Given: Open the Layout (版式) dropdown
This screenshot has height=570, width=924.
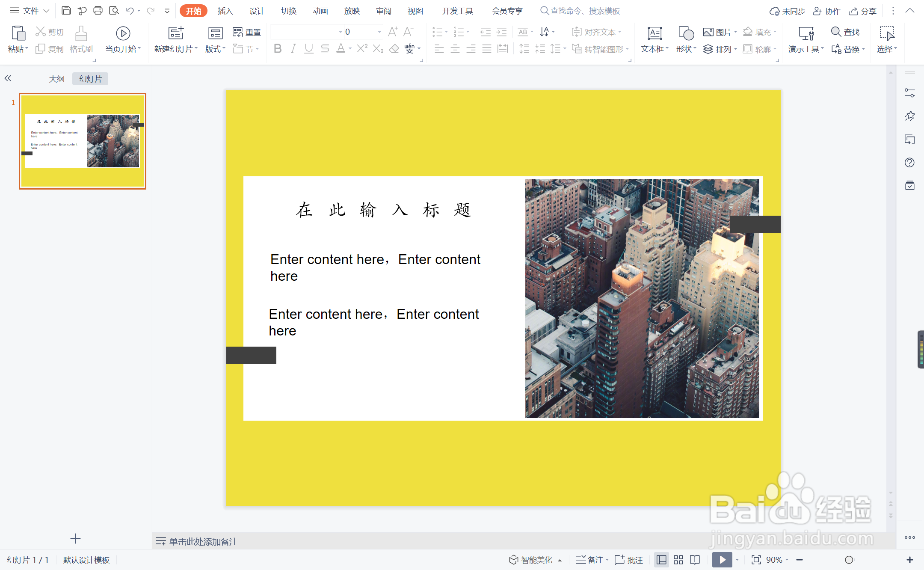Looking at the screenshot, I should [215, 49].
